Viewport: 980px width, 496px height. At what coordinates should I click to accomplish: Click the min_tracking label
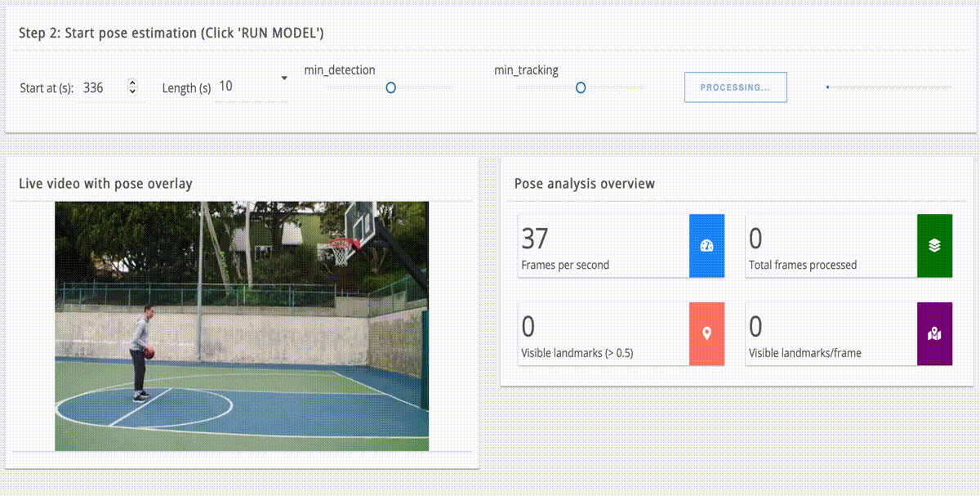click(x=527, y=70)
